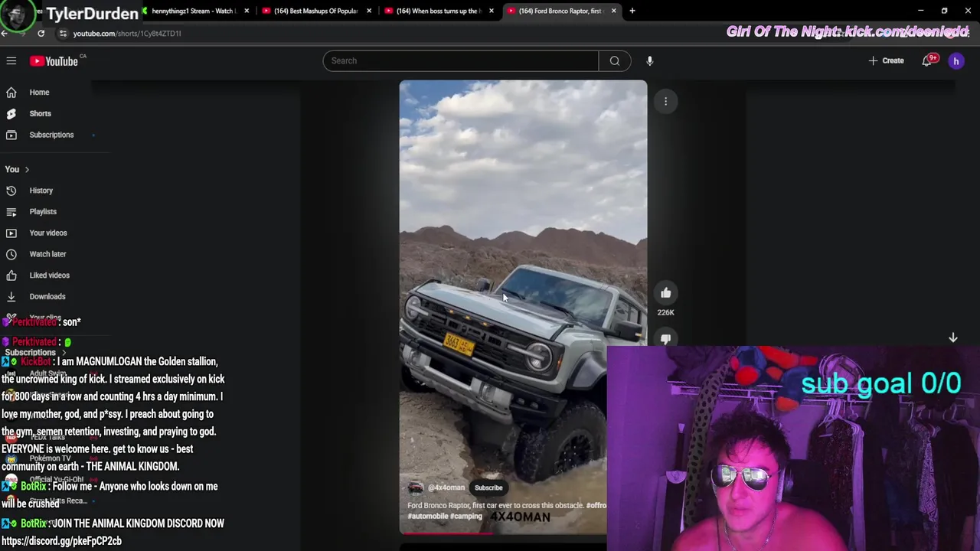Open the short's three-dot options menu
Screen dimensions: 980x551
tap(665, 101)
